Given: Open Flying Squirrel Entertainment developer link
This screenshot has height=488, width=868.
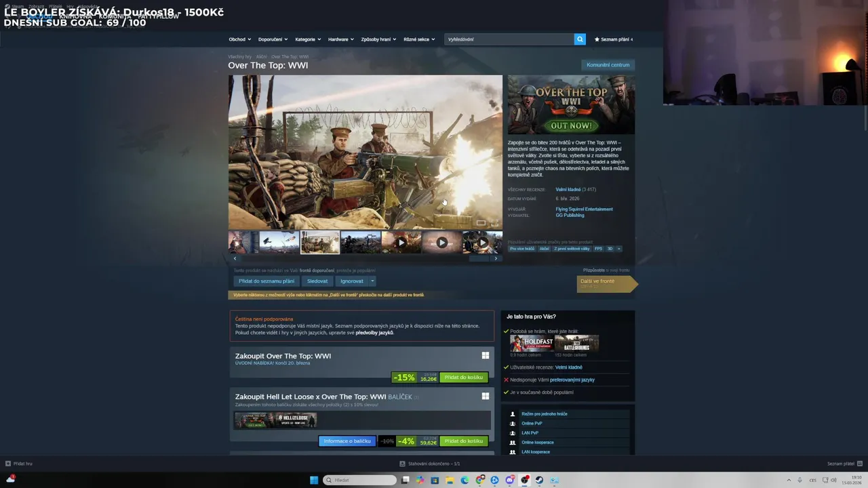Looking at the screenshot, I should click(584, 209).
